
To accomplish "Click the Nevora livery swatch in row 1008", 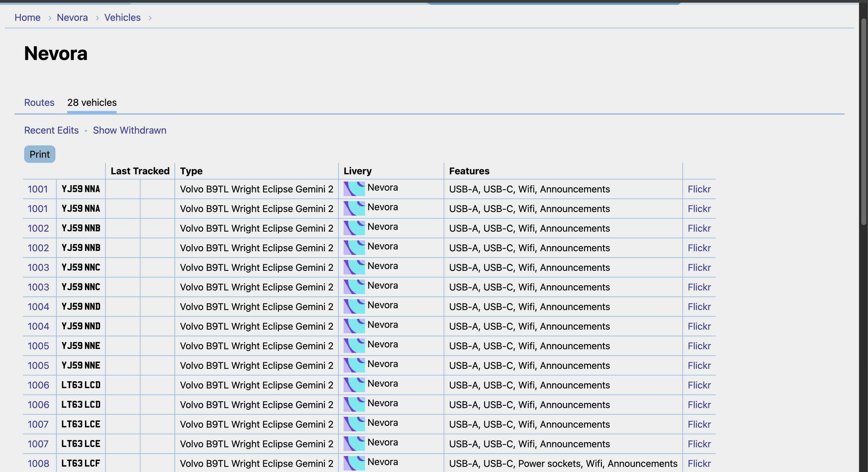I will [x=354, y=463].
